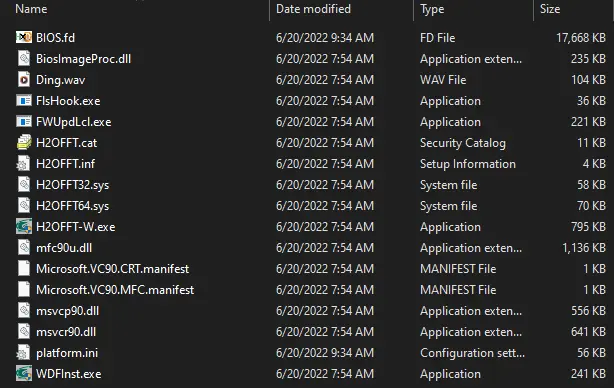
Task: Click the 4 KB size value
Action: (x=594, y=164)
